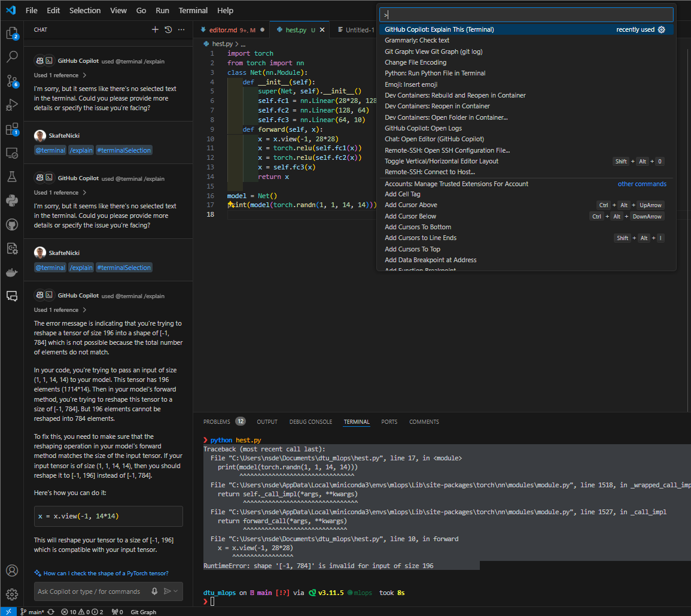Open the Testing flask view
The width and height of the screenshot is (691, 616).
pos(12,177)
